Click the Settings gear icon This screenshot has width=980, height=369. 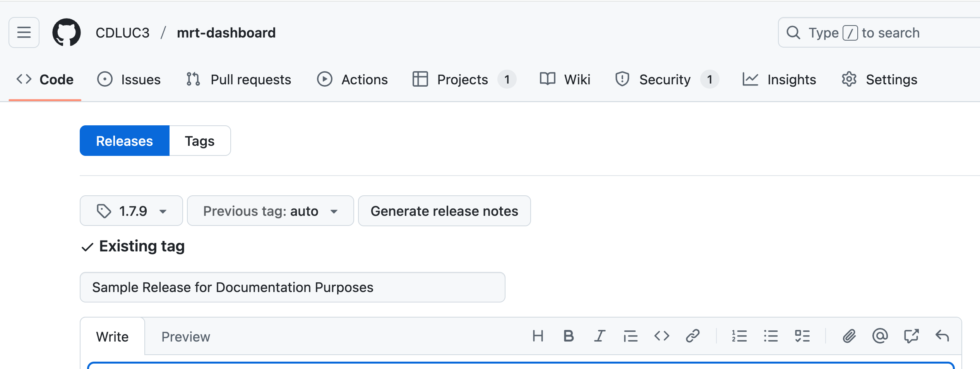tap(849, 79)
